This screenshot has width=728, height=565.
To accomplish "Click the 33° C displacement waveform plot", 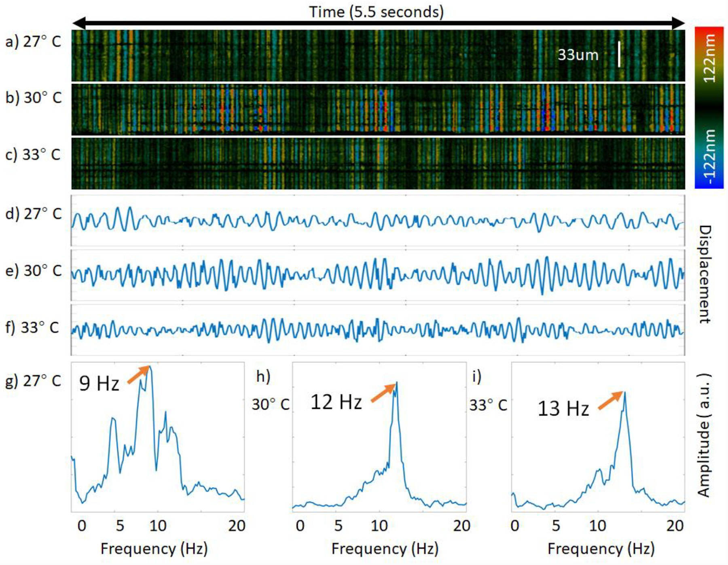I will [378, 330].
